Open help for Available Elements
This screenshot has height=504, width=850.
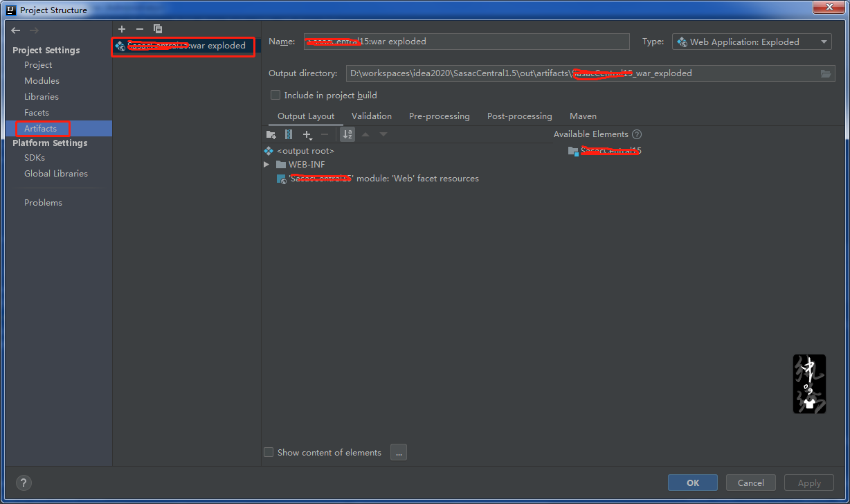click(637, 134)
